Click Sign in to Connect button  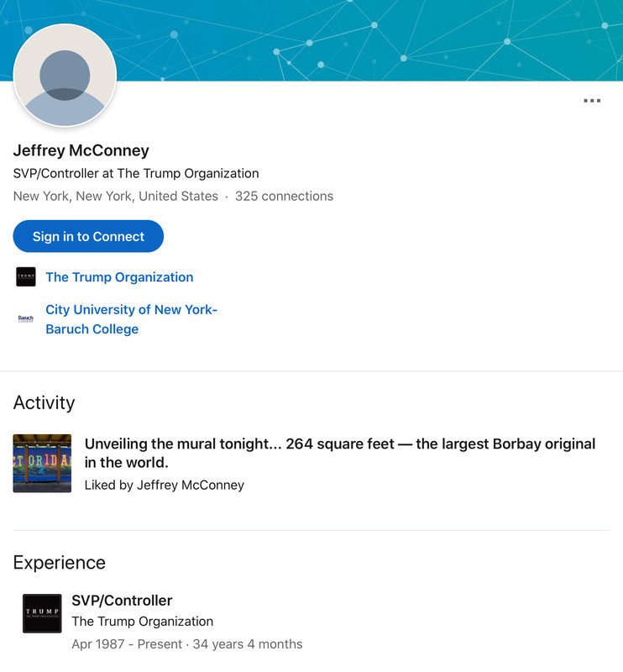coord(88,236)
